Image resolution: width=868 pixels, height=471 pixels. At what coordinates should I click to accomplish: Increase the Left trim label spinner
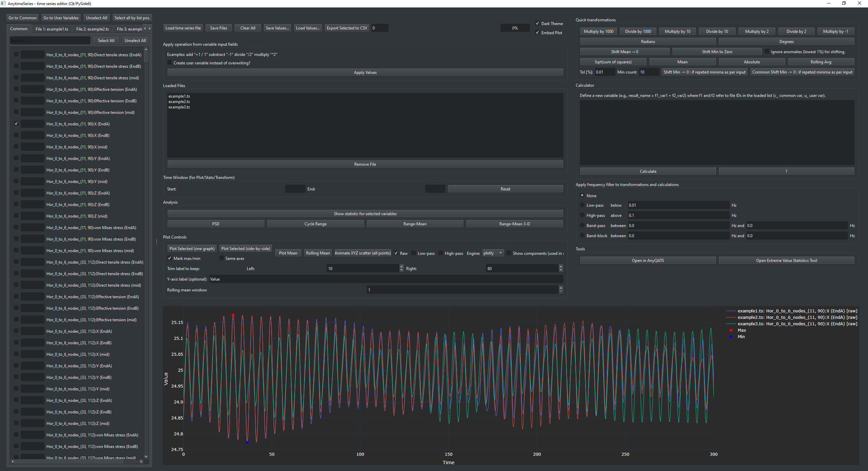[401, 267]
